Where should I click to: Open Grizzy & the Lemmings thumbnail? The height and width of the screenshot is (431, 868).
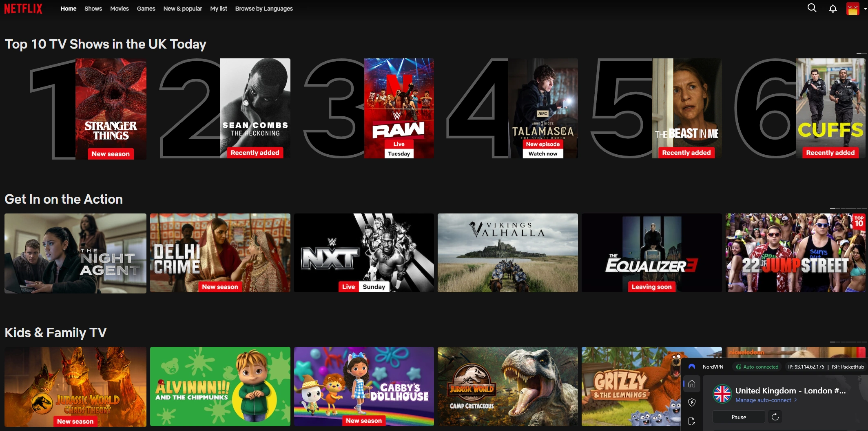[631, 387]
